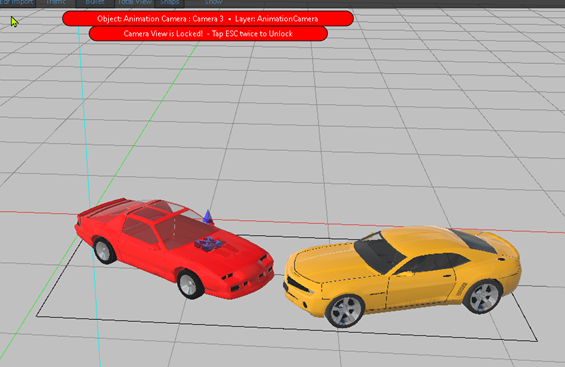Click the yellow car's front wheel
Screen dimensions: 565x367
coord(345,311)
